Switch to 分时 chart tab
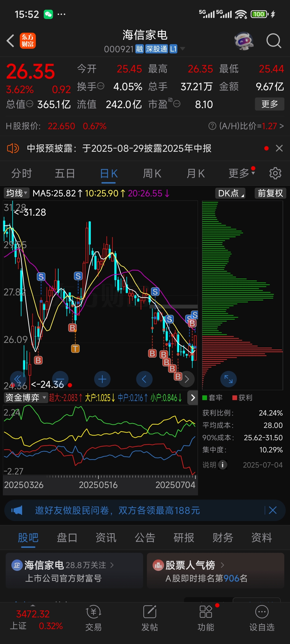 pos(22,173)
